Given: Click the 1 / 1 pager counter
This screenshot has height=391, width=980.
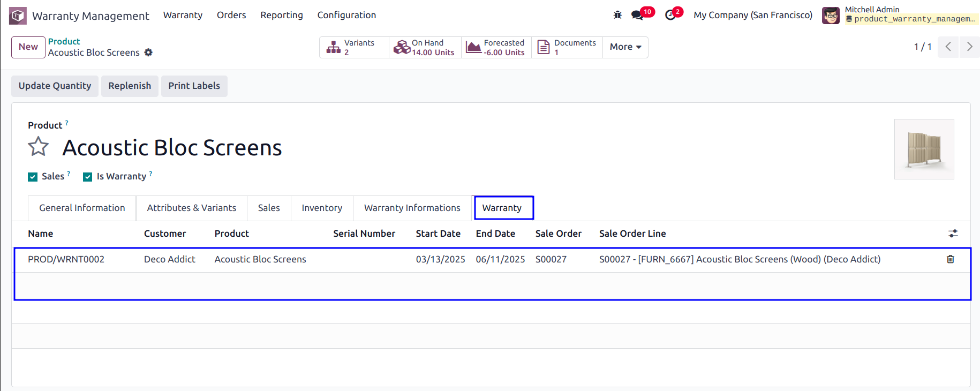Looking at the screenshot, I should coord(922,47).
